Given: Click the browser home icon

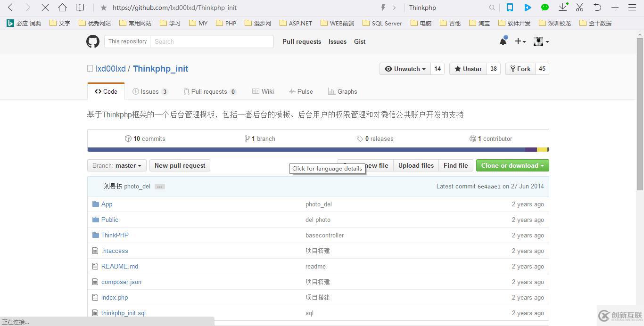Looking at the screenshot, I should click(62, 8).
